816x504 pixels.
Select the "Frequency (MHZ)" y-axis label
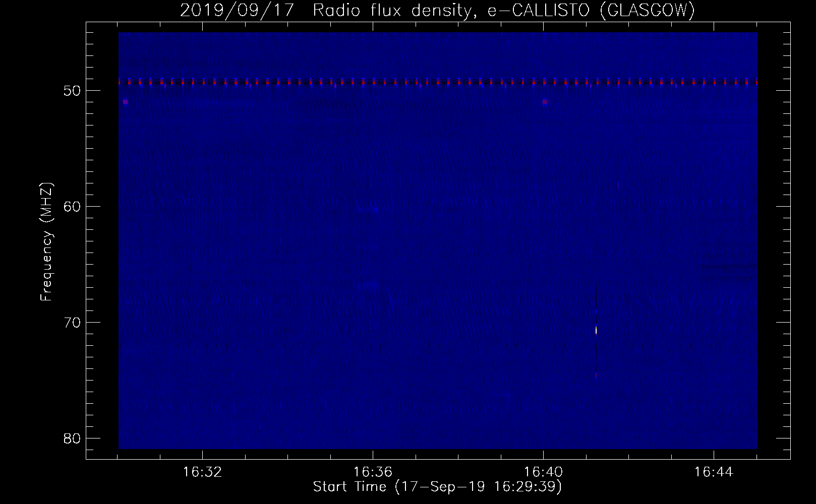click(47, 242)
